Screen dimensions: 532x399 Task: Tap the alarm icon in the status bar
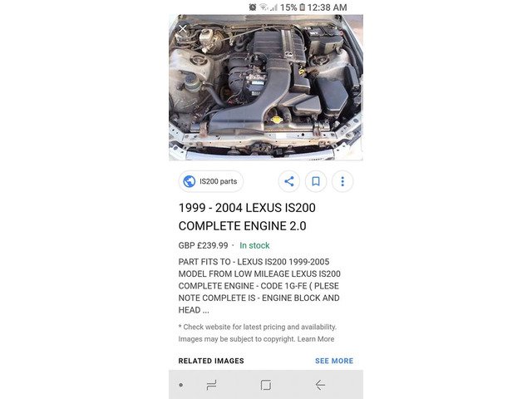pos(253,7)
